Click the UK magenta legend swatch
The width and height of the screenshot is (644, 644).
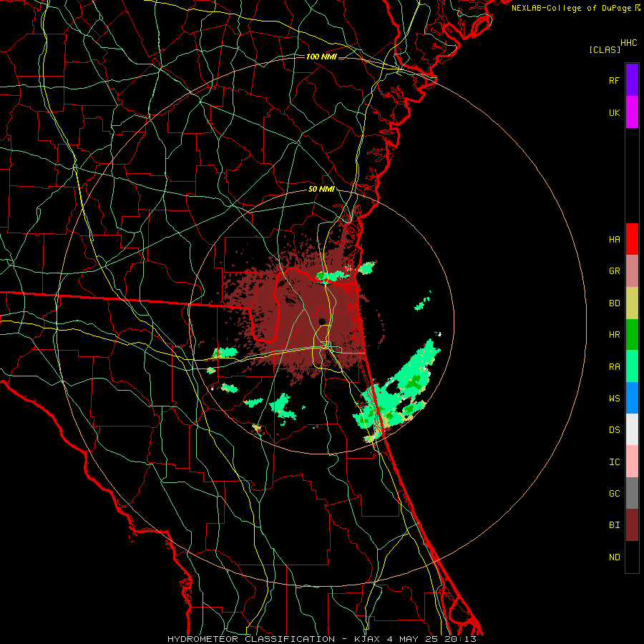(632, 112)
